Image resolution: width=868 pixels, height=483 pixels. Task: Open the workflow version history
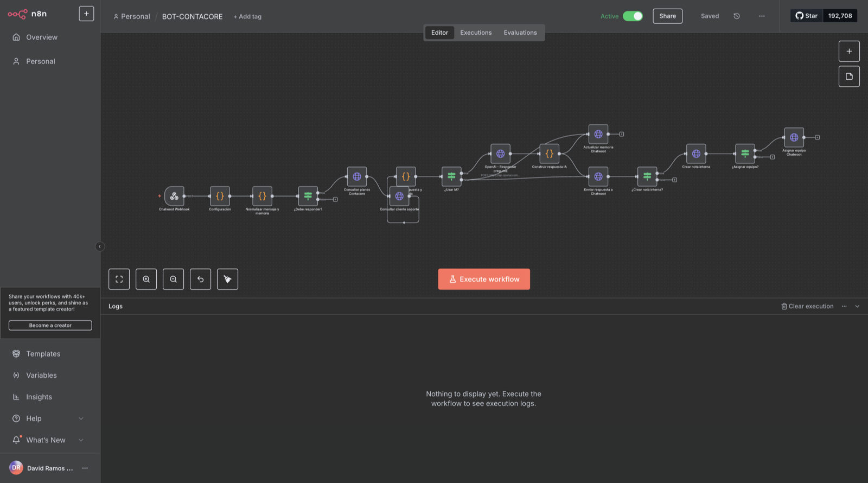[737, 16]
